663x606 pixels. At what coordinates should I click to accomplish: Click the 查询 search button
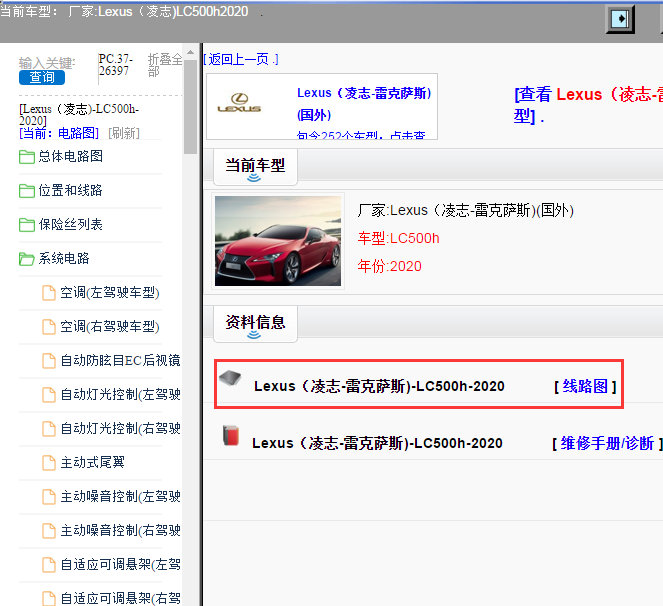coord(42,77)
